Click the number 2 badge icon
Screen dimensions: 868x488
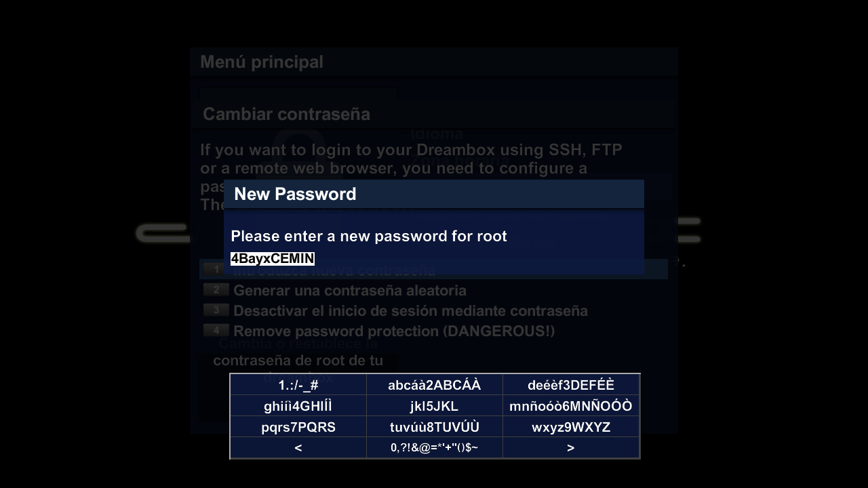(x=216, y=290)
